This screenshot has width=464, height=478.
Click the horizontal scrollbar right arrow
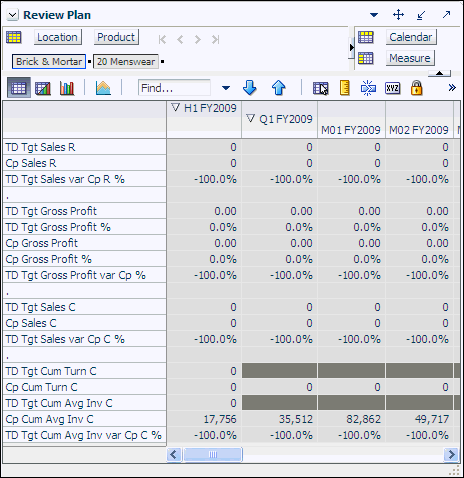tap(451, 454)
